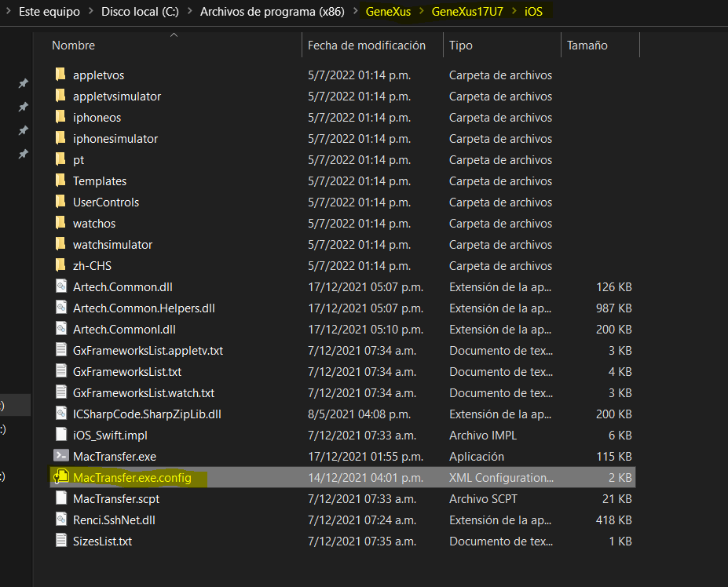Click the MacTransfer.scpt file icon

click(61, 498)
